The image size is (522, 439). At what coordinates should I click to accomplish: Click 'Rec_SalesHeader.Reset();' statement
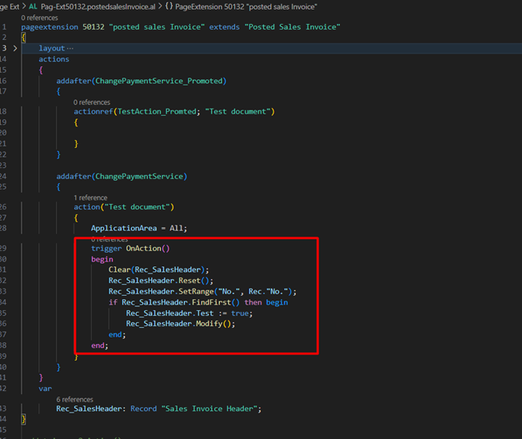(x=161, y=281)
